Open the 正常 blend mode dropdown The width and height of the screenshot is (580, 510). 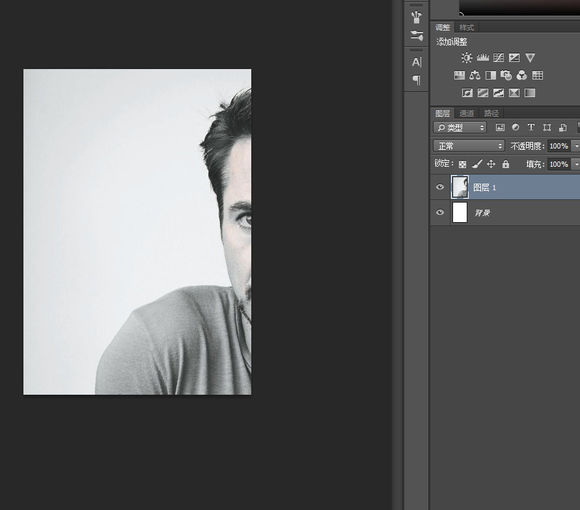[x=469, y=146]
